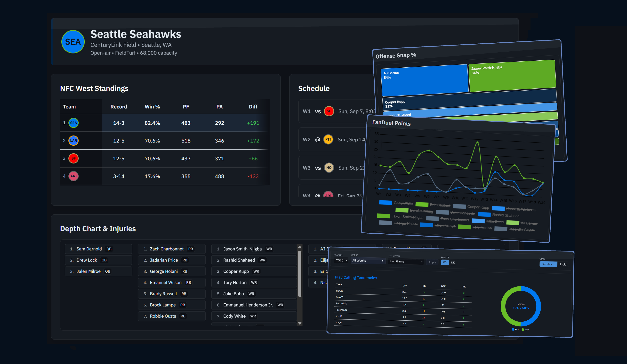The height and width of the screenshot is (364, 627).
Task: Click the depth chart scroll down arrow
Action: (x=300, y=323)
